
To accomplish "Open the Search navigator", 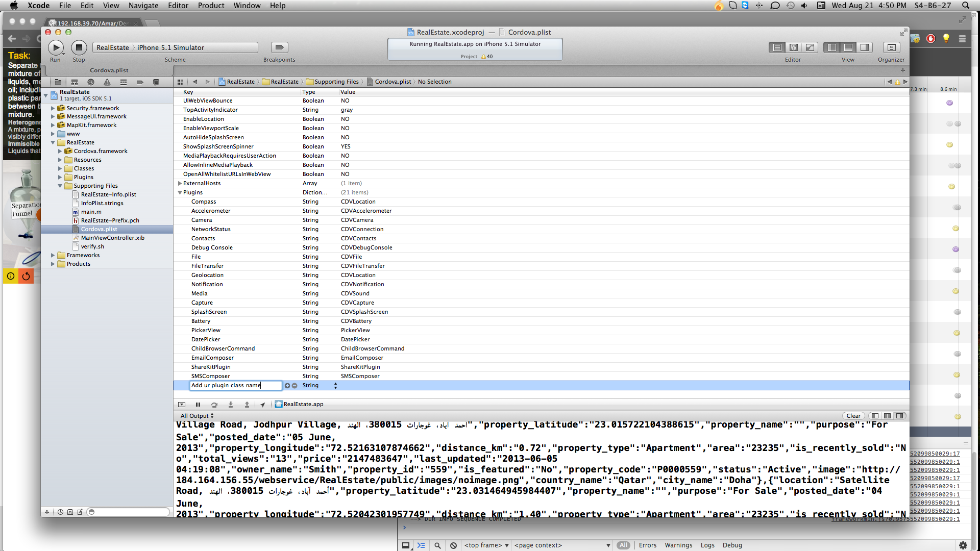I will click(91, 82).
